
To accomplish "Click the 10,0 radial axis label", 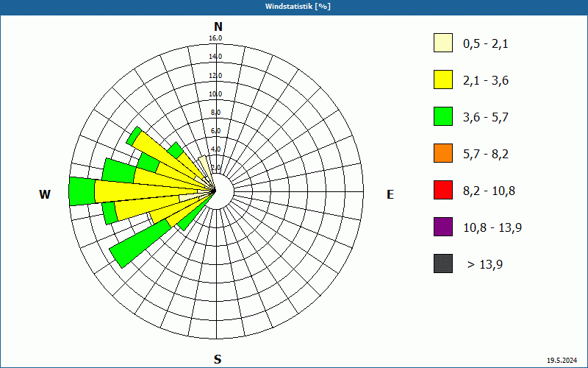I will (x=215, y=94).
